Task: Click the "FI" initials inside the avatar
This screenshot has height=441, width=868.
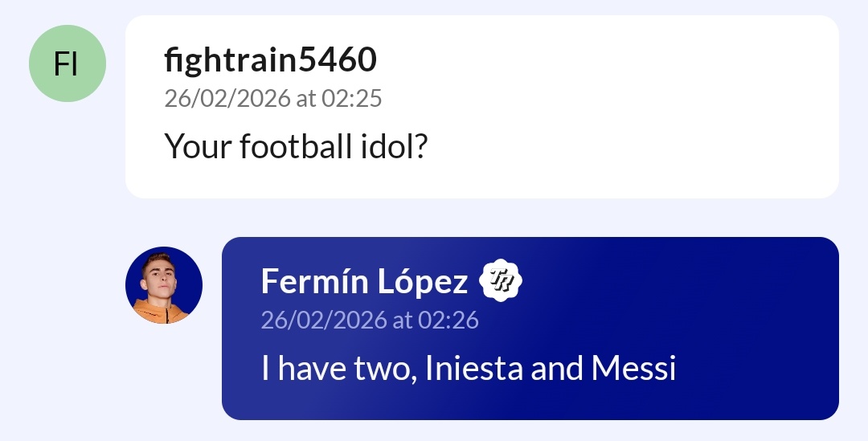Action: (x=66, y=64)
